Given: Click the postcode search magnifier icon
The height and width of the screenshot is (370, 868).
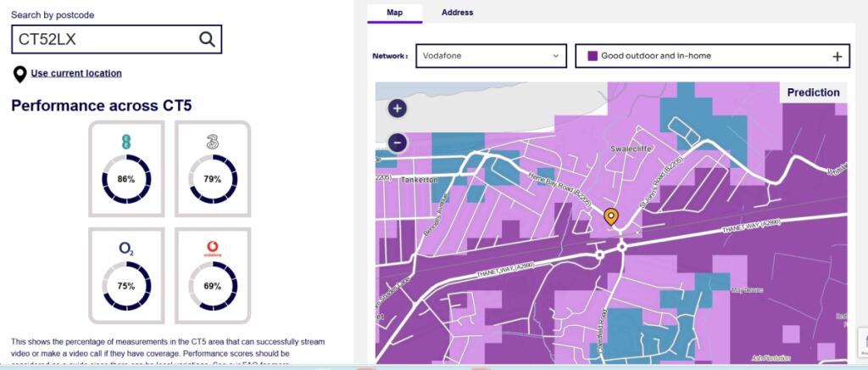Looking at the screenshot, I should [207, 39].
